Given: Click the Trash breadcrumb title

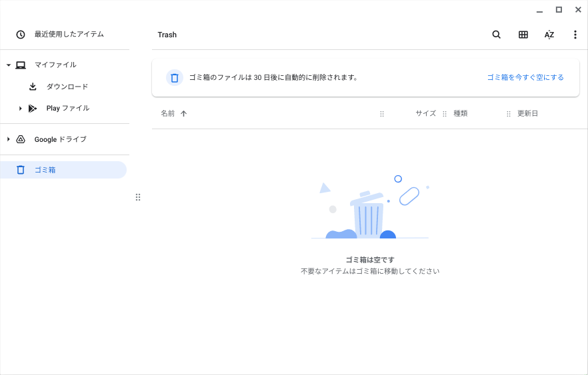Looking at the screenshot, I should [x=167, y=35].
